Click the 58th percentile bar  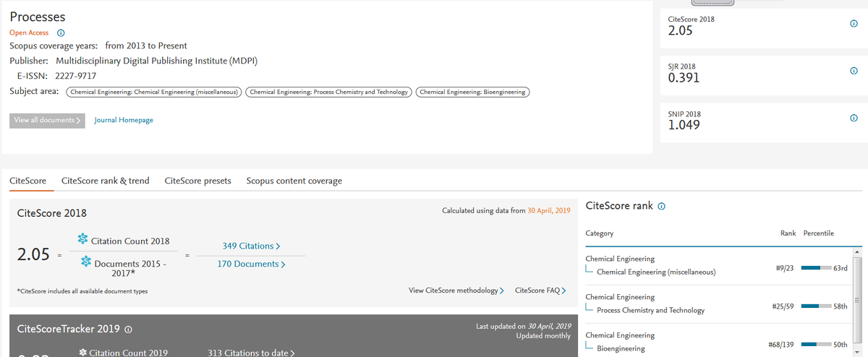pos(816,306)
